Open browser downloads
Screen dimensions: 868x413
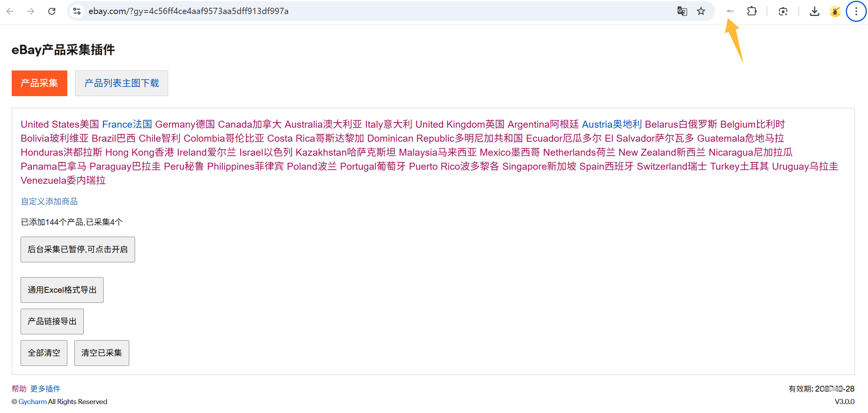tap(814, 11)
